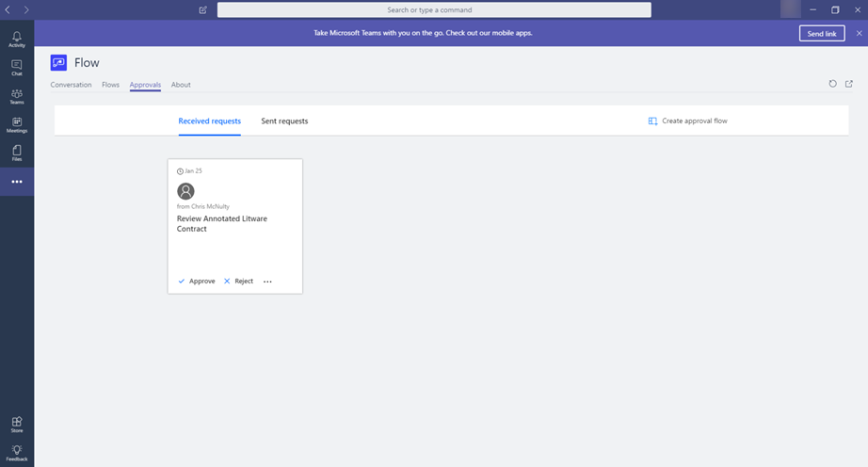
Task: Pop out the app with open-external icon
Action: [x=849, y=84]
